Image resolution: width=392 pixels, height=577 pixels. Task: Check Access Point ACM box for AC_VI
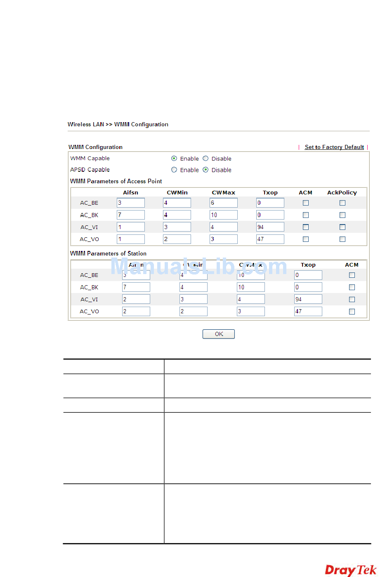[x=306, y=227]
